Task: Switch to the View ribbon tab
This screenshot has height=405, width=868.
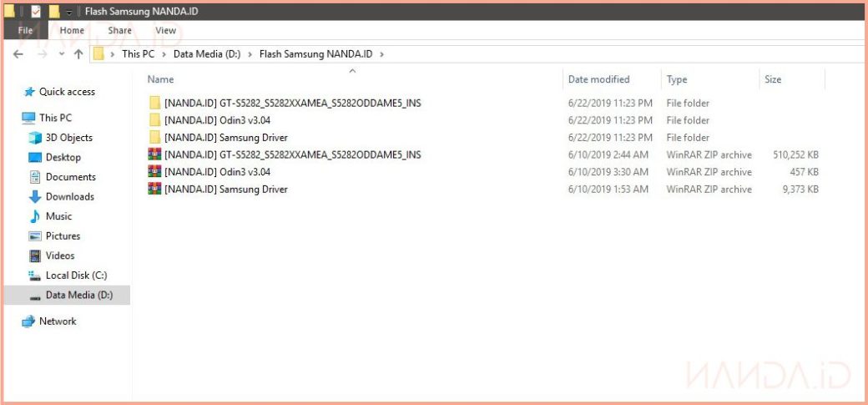Action: click(x=165, y=31)
